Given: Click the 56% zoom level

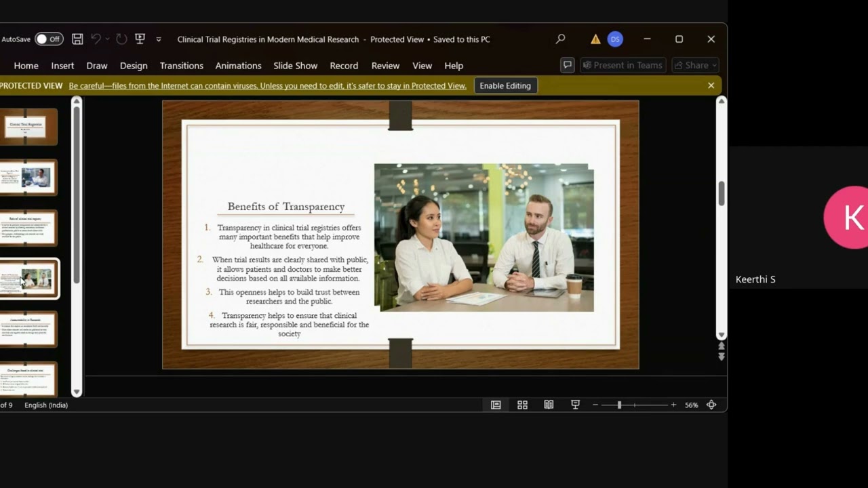Looking at the screenshot, I should coord(691,405).
